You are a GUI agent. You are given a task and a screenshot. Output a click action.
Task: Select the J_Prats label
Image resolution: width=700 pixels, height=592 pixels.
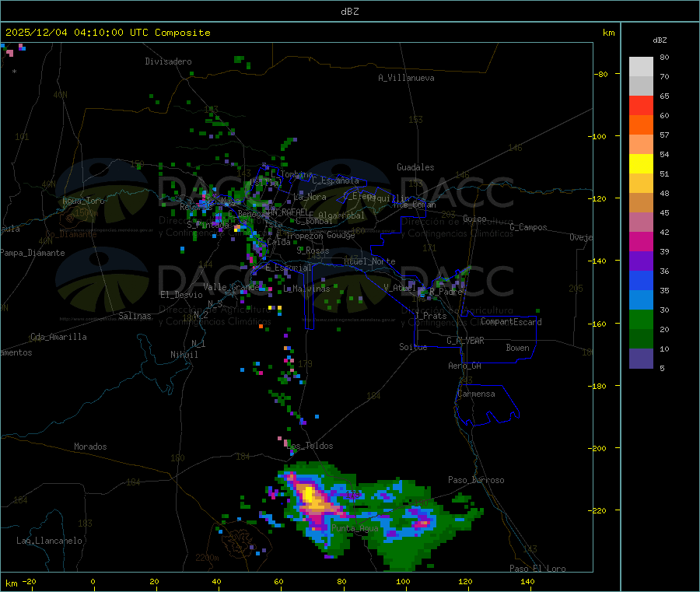(x=431, y=316)
